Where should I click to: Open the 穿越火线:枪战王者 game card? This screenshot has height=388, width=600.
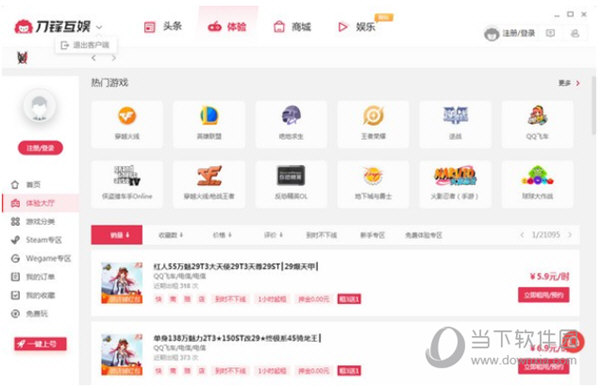click(x=209, y=184)
